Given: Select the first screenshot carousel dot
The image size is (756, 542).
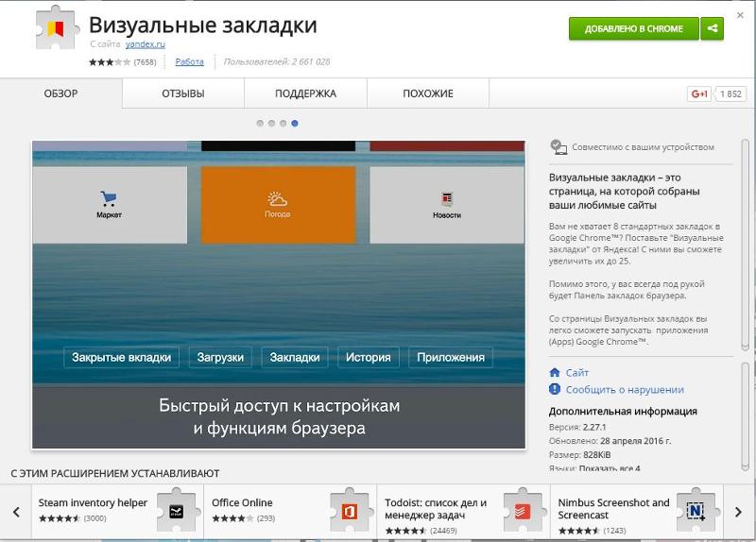Looking at the screenshot, I should coord(260,124).
